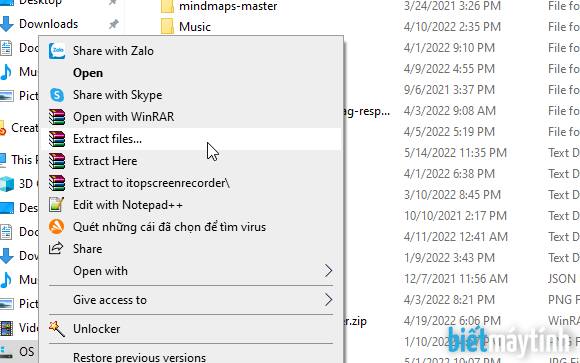This screenshot has width=580, height=363.
Task: Click date 4/5/2022 5:19 PM
Action: (x=449, y=132)
